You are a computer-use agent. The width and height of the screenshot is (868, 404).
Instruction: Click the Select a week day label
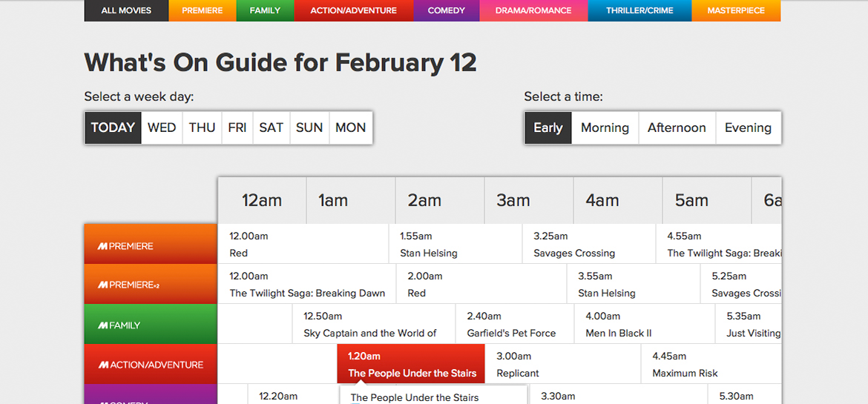coord(139,97)
